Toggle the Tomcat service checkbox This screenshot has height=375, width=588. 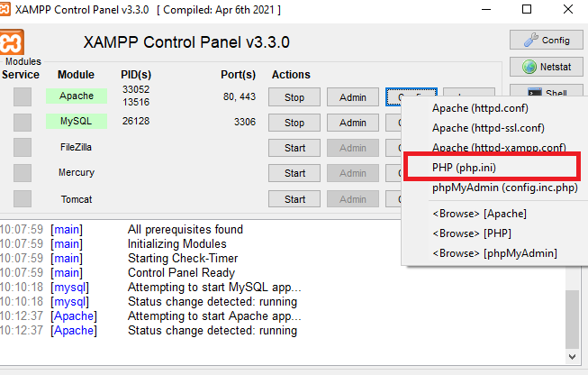(23, 197)
